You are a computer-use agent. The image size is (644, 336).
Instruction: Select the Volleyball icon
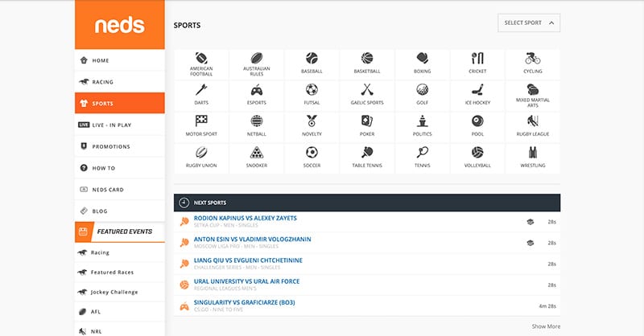[x=477, y=153]
